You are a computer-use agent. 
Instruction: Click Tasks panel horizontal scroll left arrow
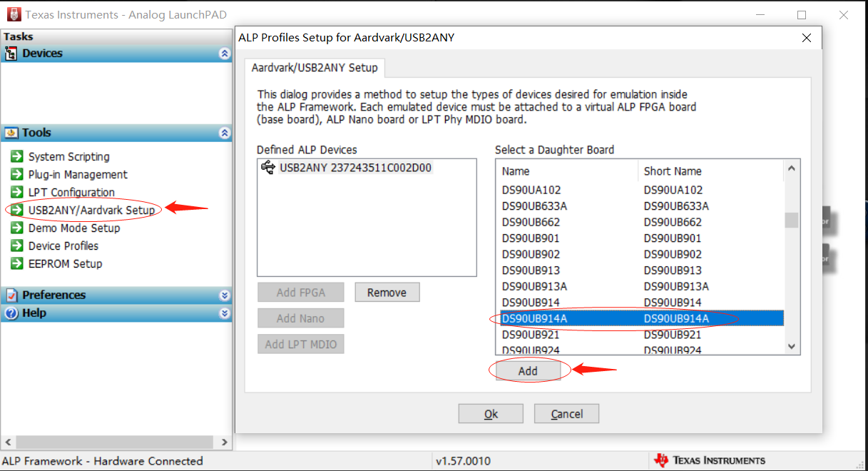6,442
